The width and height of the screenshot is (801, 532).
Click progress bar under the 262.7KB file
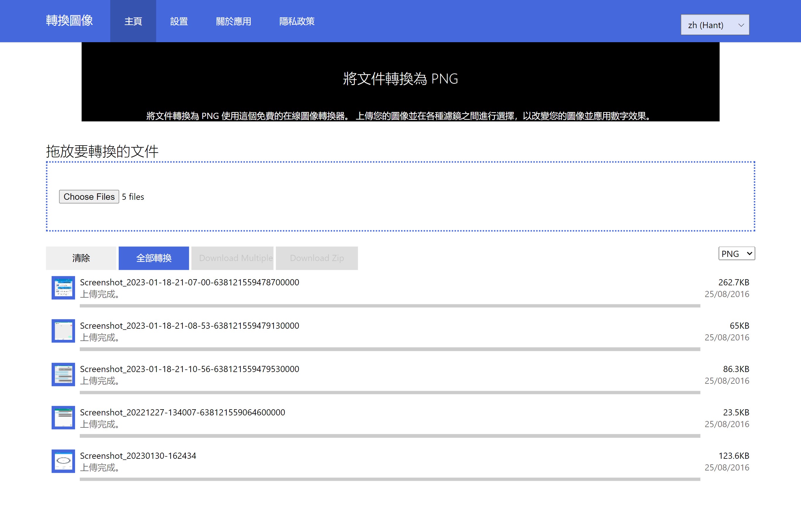click(x=389, y=306)
